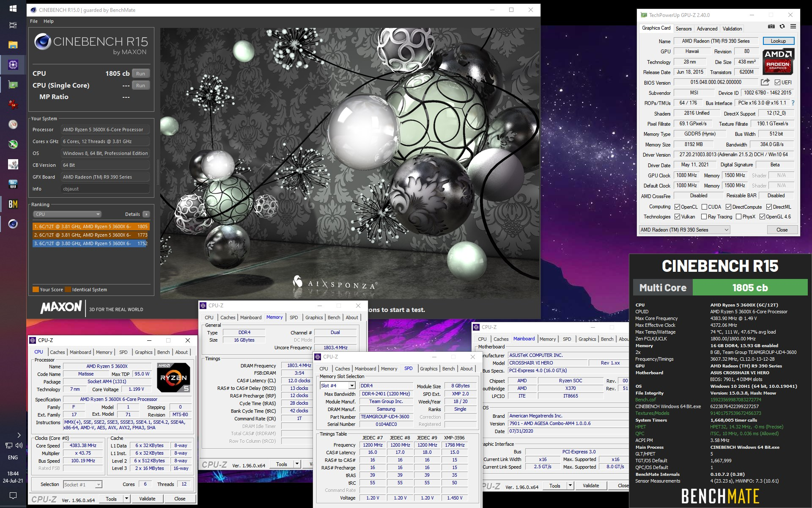Switch to Cinebench via the blue sphere taskbar icon
The image size is (812, 508).
13,224
